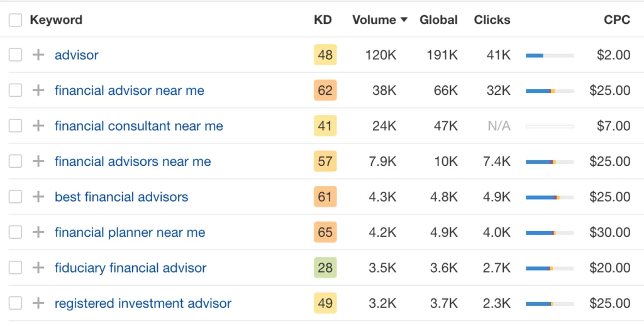Click plus icon next to 'financial consultant near me'
The height and width of the screenshot is (326, 644).
[x=38, y=126]
